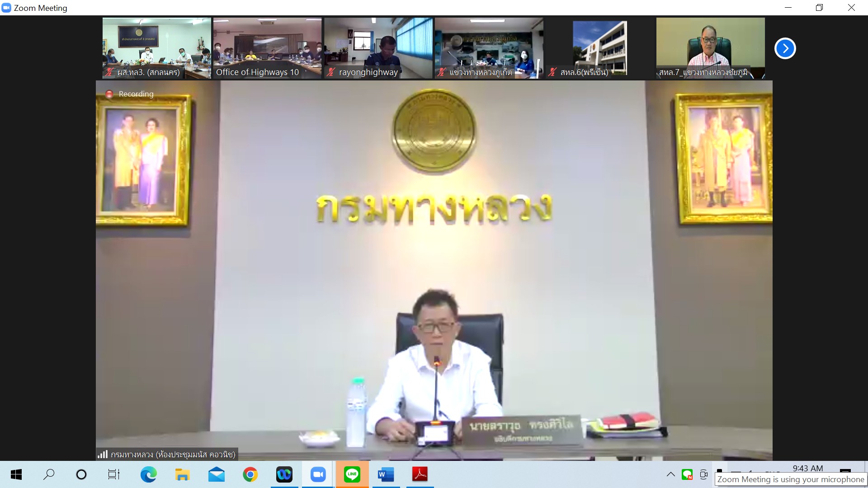Select rayonghighway participant thumbnail
868x488 pixels.
point(378,48)
